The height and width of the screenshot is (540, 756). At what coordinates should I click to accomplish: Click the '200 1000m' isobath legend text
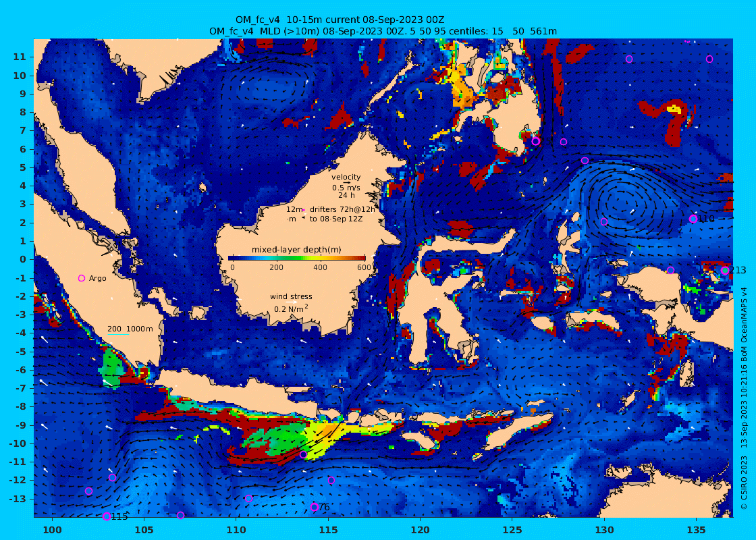click(x=130, y=329)
